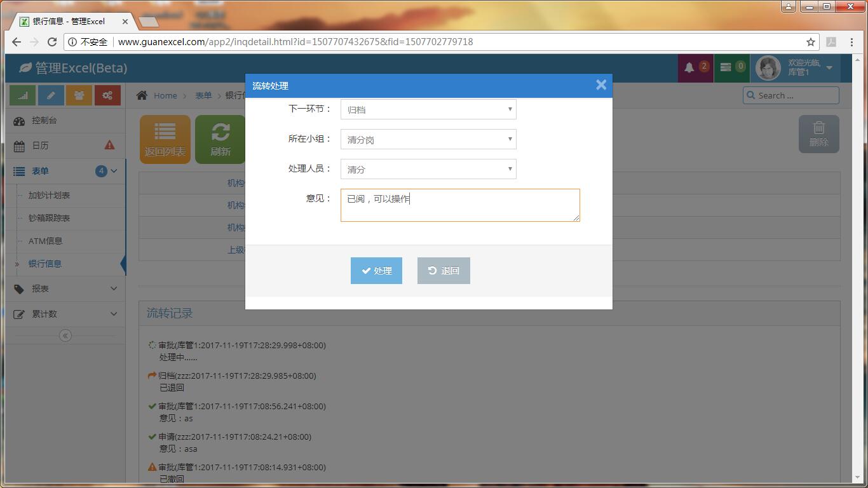Image resolution: width=868 pixels, height=488 pixels.
Task: Click the 意见 comment text area
Action: [460, 205]
